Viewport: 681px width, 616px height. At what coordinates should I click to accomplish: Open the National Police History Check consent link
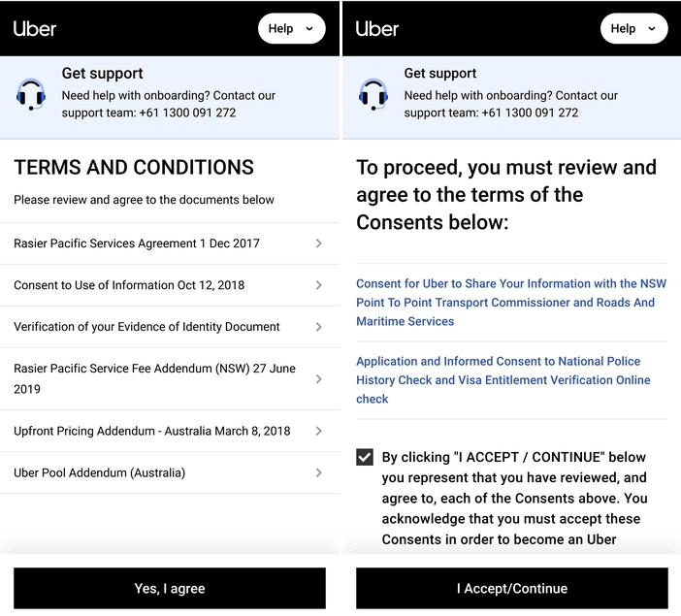tap(503, 380)
